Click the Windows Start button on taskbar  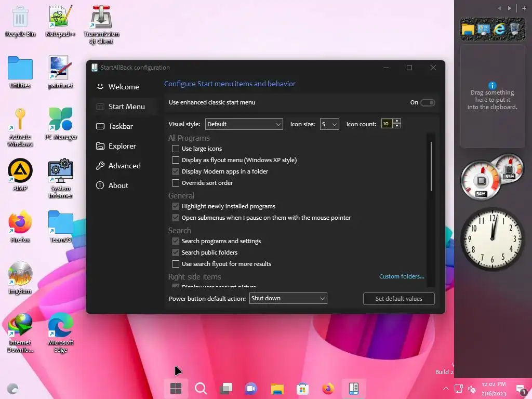[176, 389]
